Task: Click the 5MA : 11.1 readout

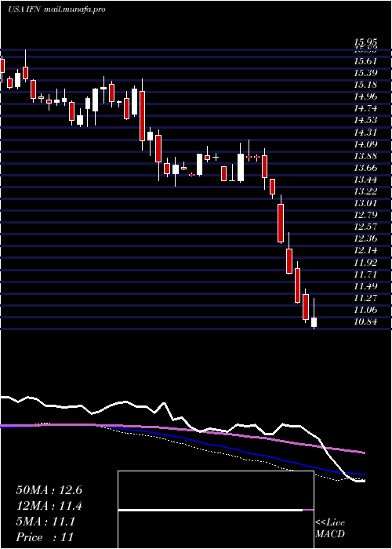Action: click(45, 522)
